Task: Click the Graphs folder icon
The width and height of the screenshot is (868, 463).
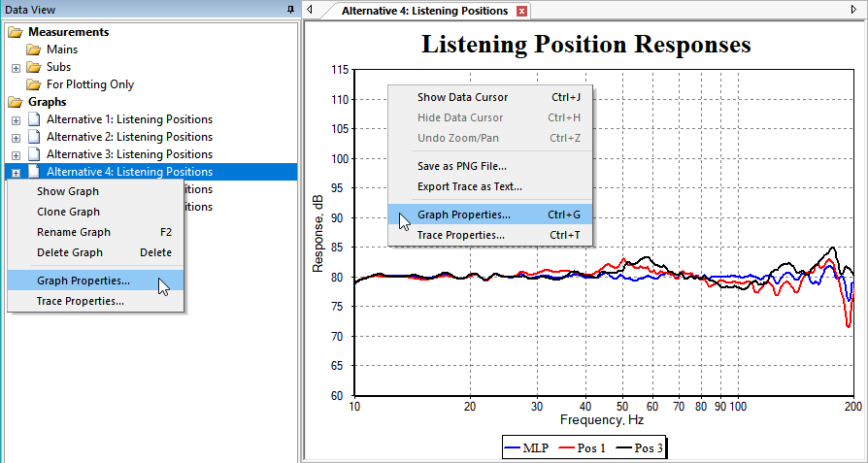Action: point(15,102)
